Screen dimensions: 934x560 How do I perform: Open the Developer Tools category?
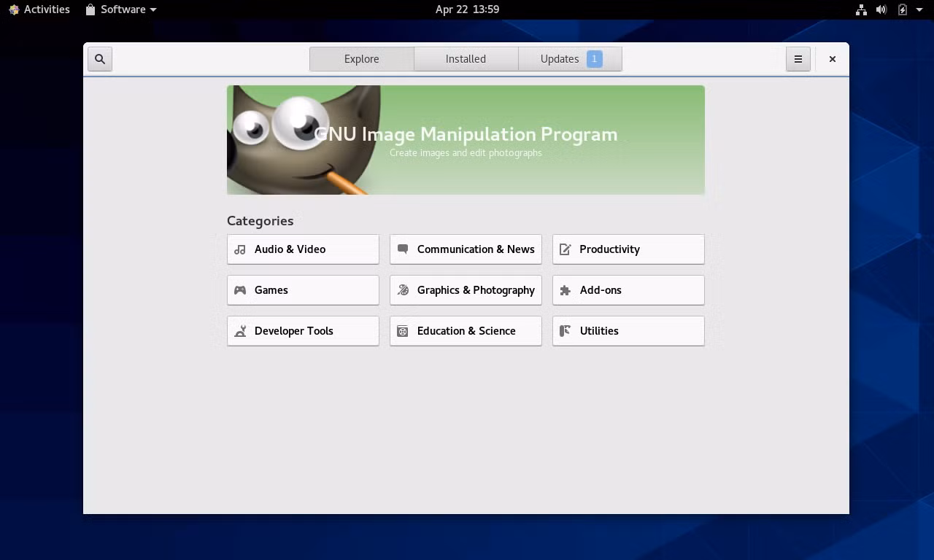(x=303, y=331)
